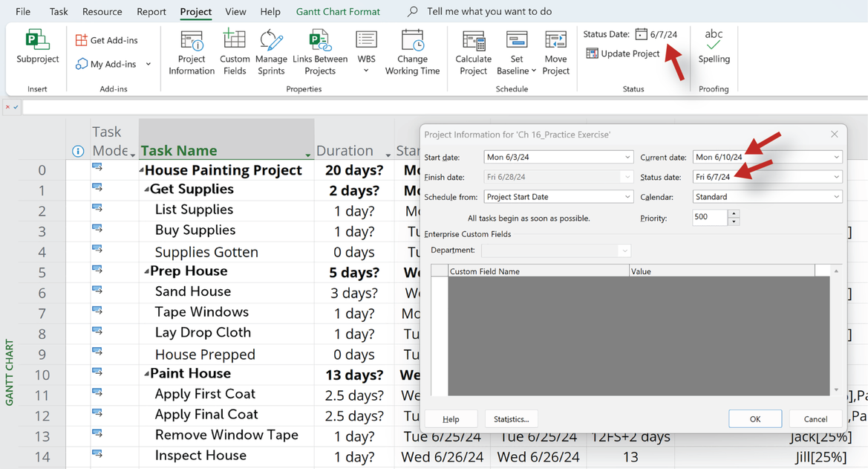Open the Calendar dropdown
The height and width of the screenshot is (469, 868).
(x=837, y=197)
